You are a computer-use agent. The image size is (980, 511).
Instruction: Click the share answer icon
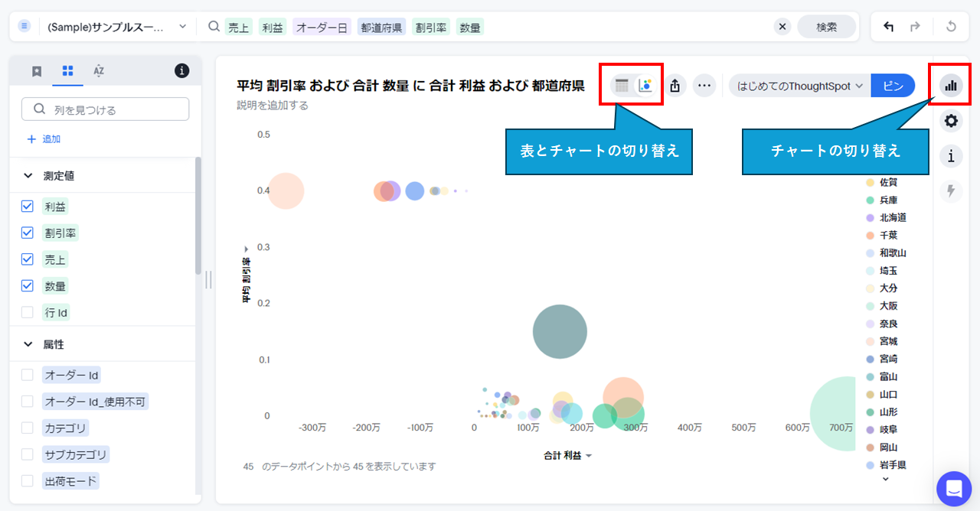click(x=675, y=86)
